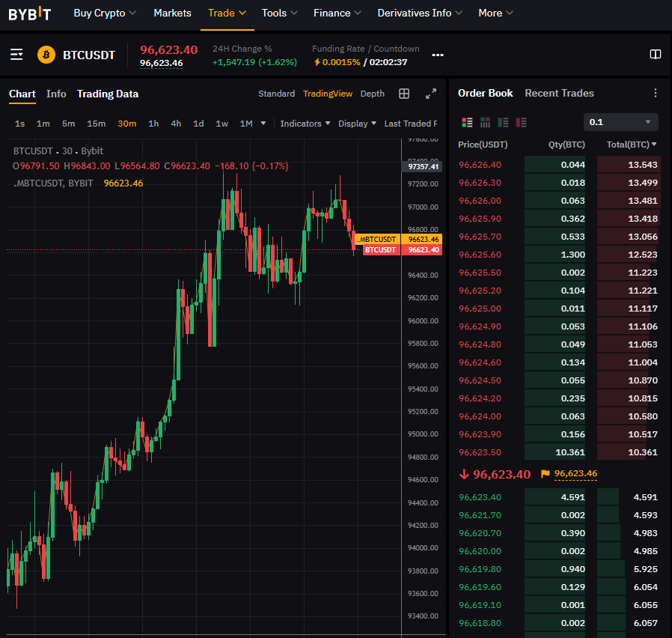This screenshot has width=672, height=638.
Task: Switch to Recent Trades tab
Action: tap(559, 93)
